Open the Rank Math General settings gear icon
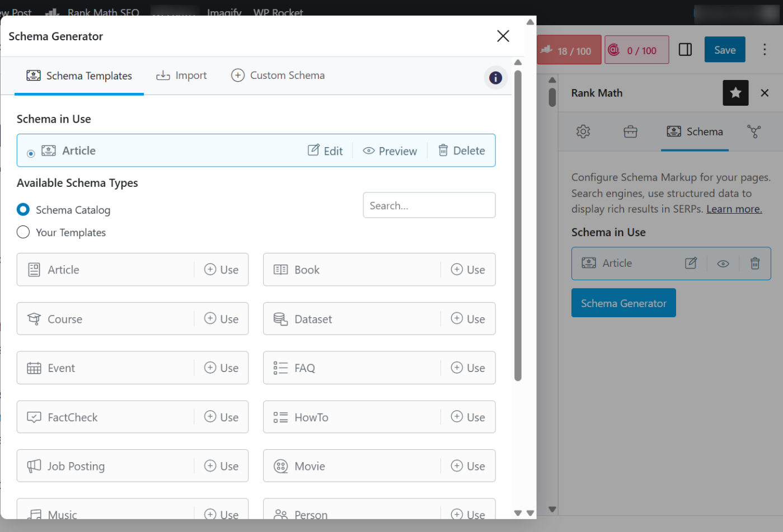The width and height of the screenshot is (783, 532). click(583, 131)
